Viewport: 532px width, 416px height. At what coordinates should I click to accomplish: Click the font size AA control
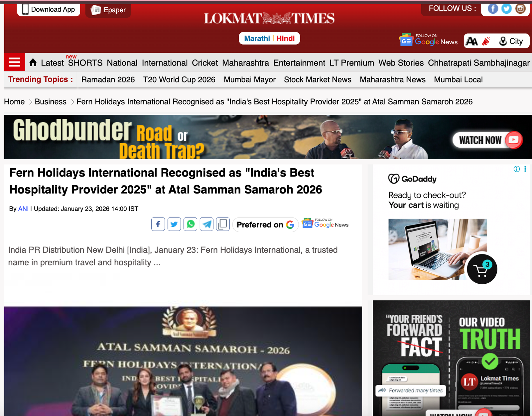pyautogui.click(x=472, y=41)
